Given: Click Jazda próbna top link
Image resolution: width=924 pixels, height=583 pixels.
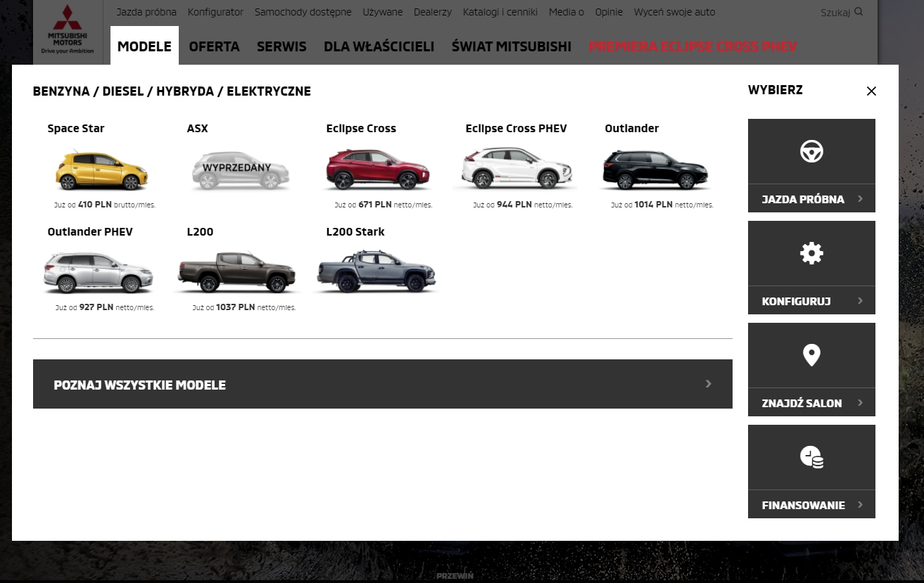Looking at the screenshot, I should click(x=146, y=12).
